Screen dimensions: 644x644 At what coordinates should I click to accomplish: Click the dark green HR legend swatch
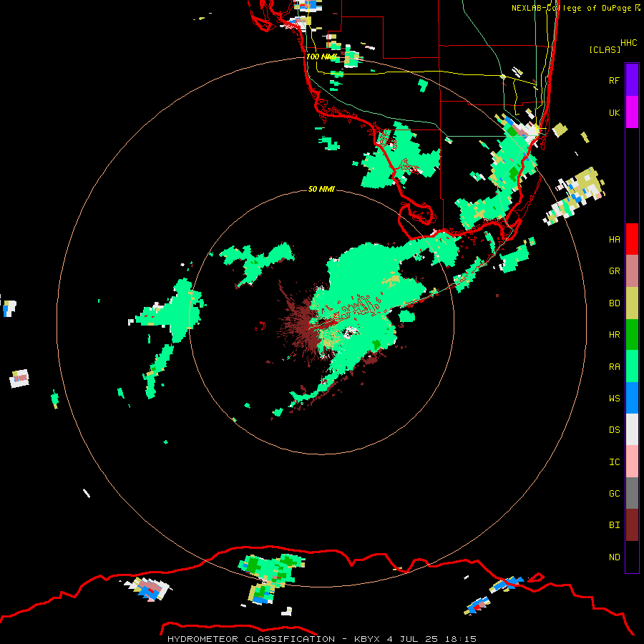point(632,335)
